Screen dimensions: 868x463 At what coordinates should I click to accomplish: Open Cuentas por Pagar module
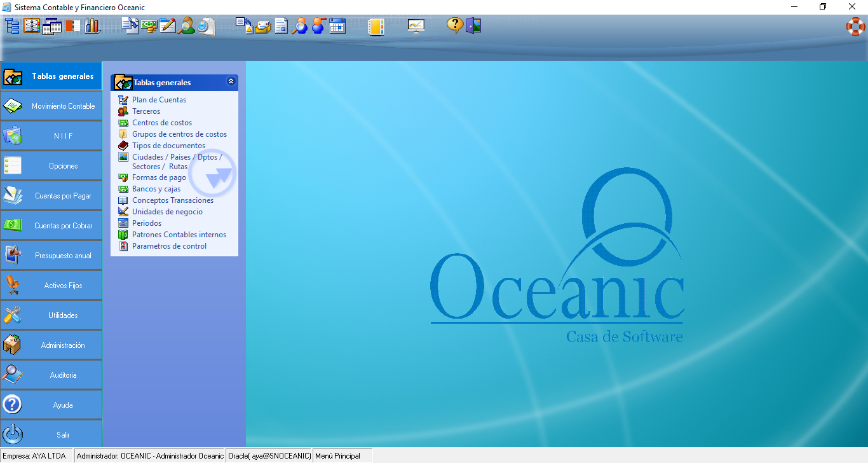click(x=51, y=196)
